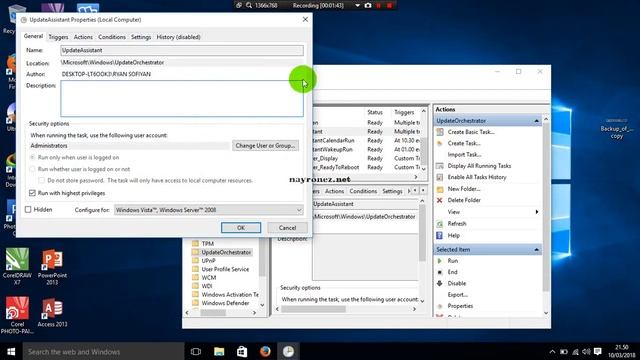
Task: Toggle Do not store password checkbox
Action: [x=42, y=180]
